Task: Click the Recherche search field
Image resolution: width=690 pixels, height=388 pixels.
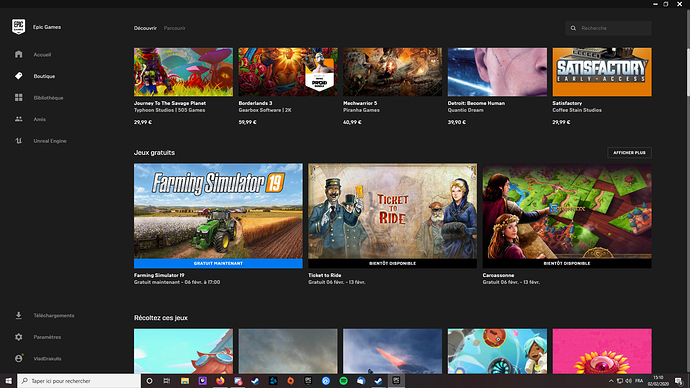Action: (608, 28)
